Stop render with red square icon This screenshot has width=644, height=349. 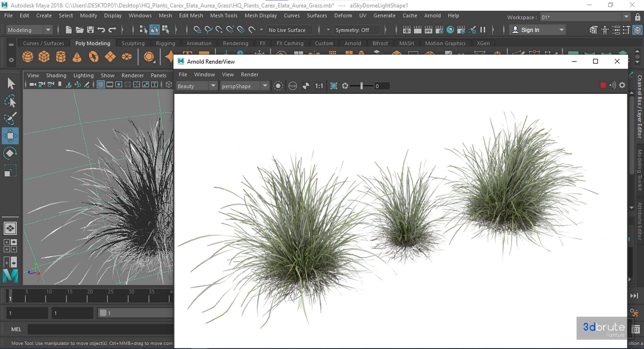603,85
